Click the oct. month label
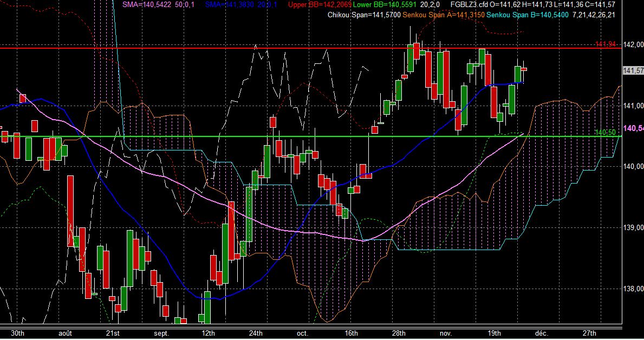This screenshot has height=340, width=644. pyautogui.click(x=302, y=333)
